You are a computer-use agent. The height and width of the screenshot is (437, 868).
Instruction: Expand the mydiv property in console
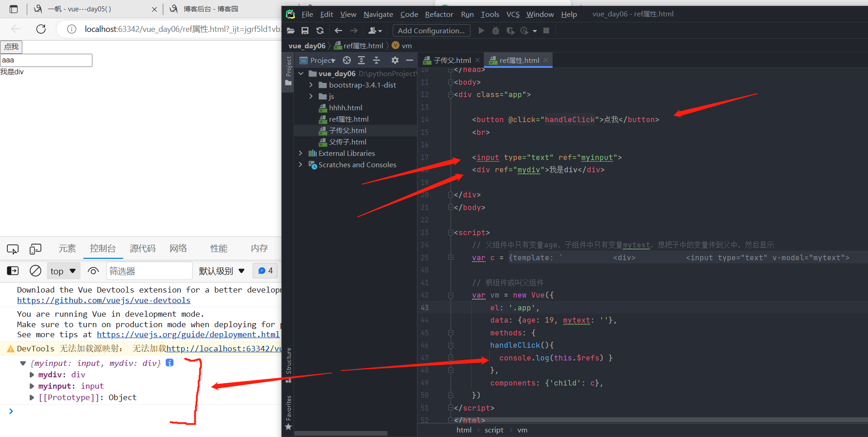click(x=32, y=375)
